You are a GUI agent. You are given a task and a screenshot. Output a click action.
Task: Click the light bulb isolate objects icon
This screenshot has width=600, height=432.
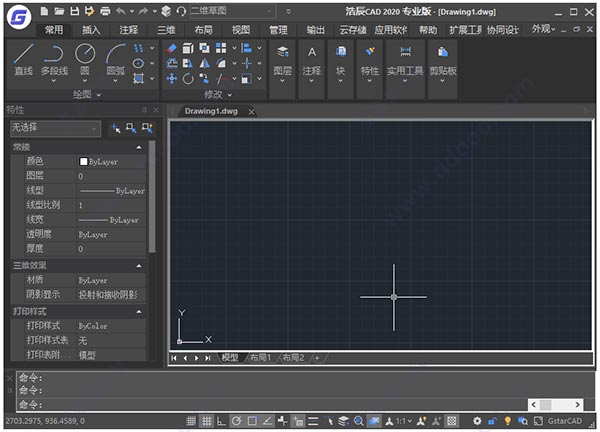point(507,421)
